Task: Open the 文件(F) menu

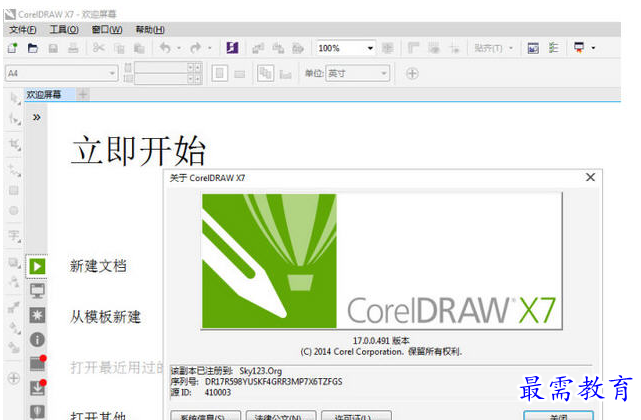Action: 23,30
